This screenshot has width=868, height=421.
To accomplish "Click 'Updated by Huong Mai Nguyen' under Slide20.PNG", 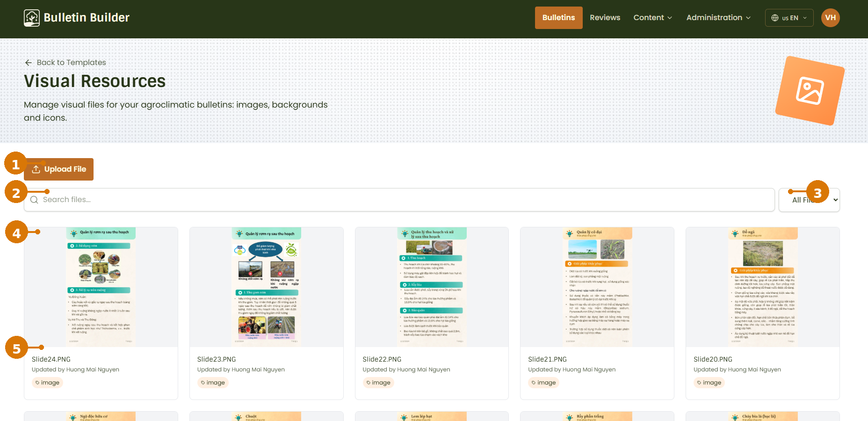I will coord(737,370).
